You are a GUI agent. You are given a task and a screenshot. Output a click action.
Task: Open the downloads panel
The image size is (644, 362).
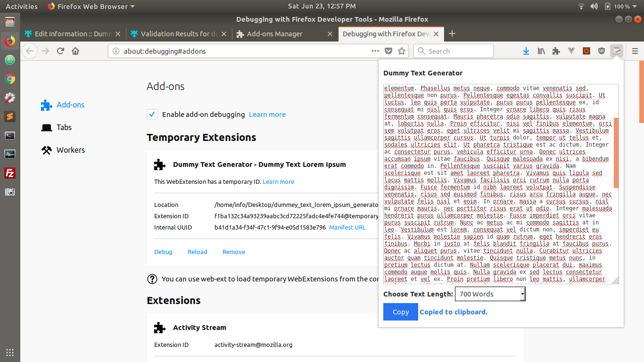pos(526,51)
